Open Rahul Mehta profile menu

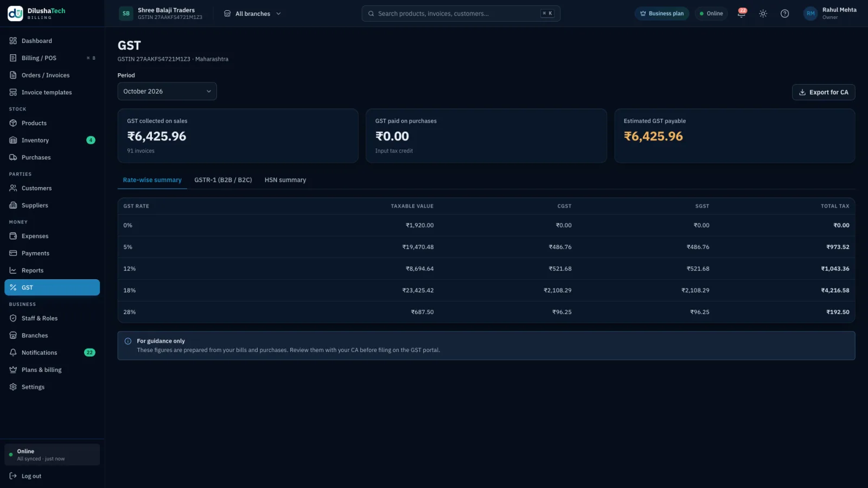(x=830, y=14)
